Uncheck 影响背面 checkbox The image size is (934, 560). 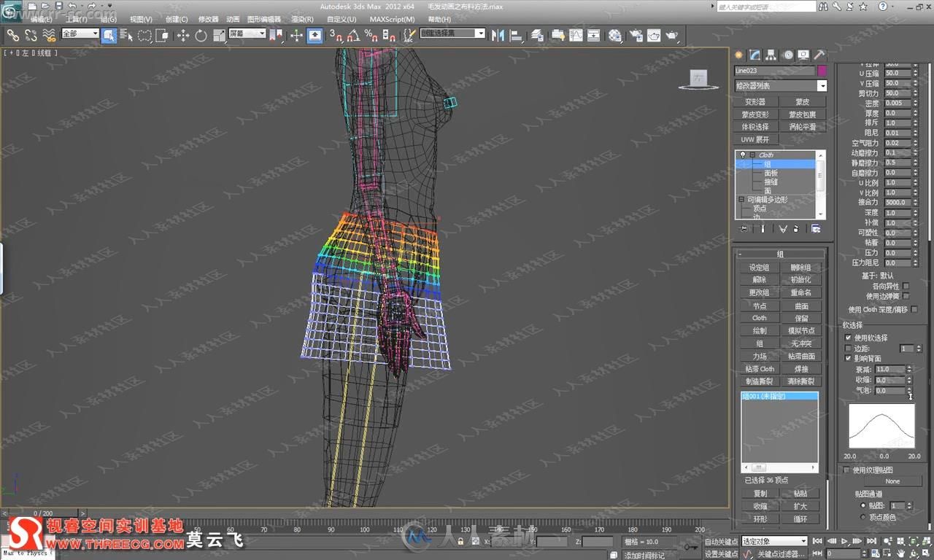848,359
